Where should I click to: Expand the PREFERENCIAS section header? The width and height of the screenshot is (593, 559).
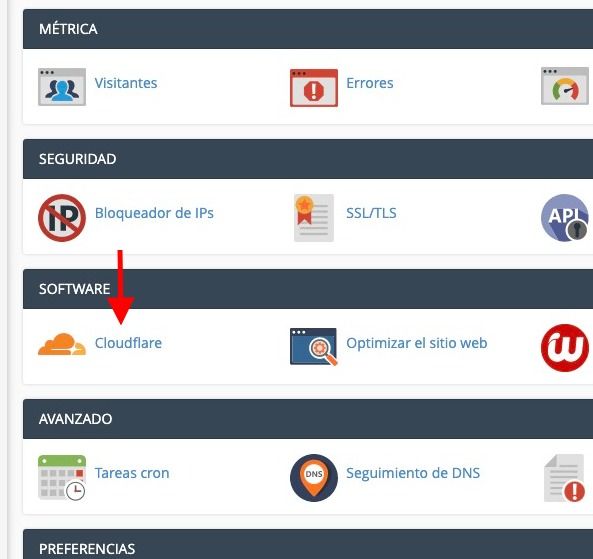click(x=308, y=544)
